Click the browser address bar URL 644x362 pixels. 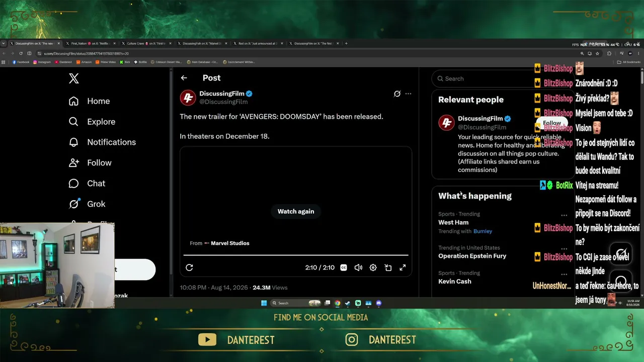86,53
